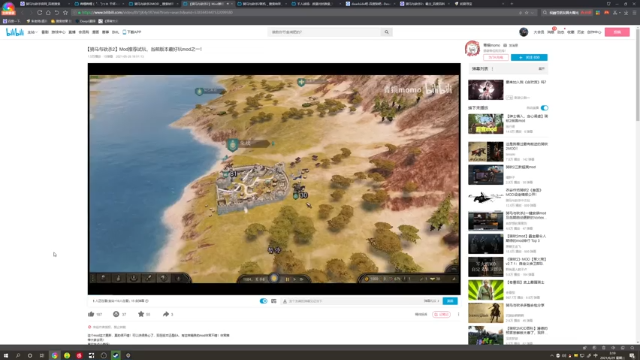Switch to the second browser tab
This screenshot has height=360, width=640.
click(99, 4)
